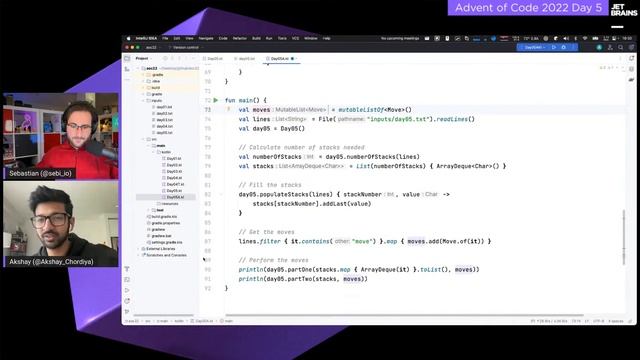Open more run actions in the toolbar
The width and height of the screenshot is (640, 360).
(573, 47)
